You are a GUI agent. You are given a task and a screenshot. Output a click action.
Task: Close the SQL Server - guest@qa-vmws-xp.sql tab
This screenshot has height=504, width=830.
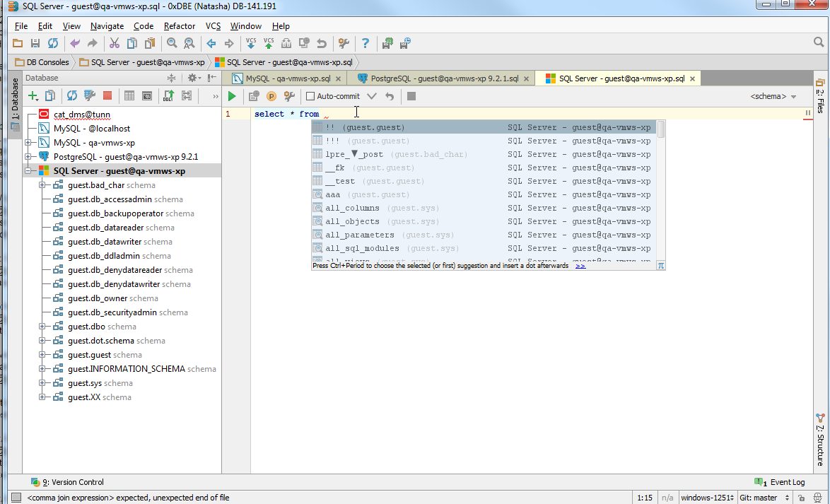(x=692, y=79)
